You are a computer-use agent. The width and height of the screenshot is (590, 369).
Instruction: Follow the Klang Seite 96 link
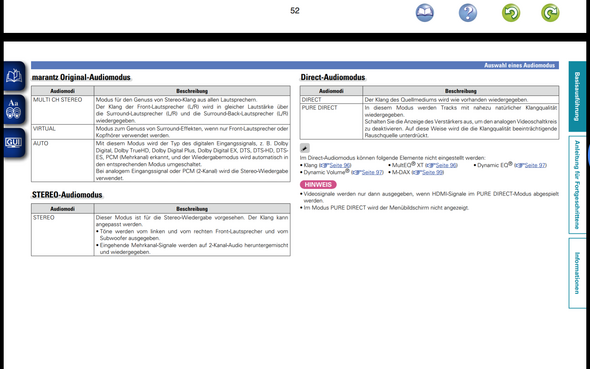(336, 165)
